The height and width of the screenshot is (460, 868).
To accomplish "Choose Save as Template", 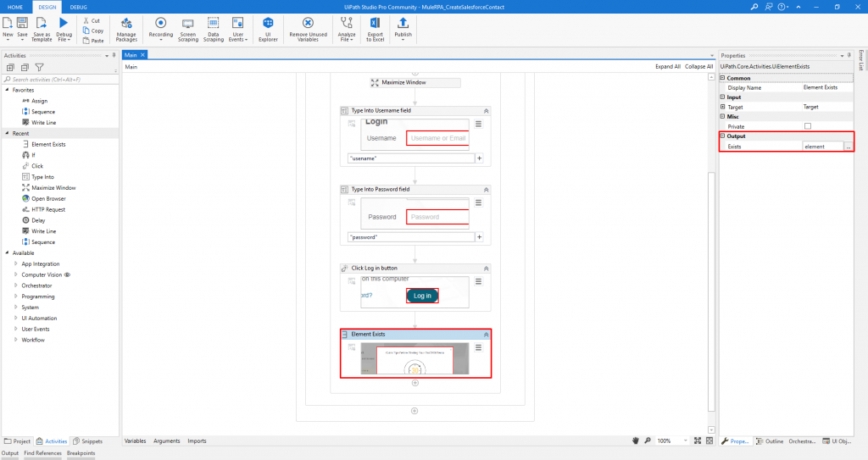I will pos(41,29).
